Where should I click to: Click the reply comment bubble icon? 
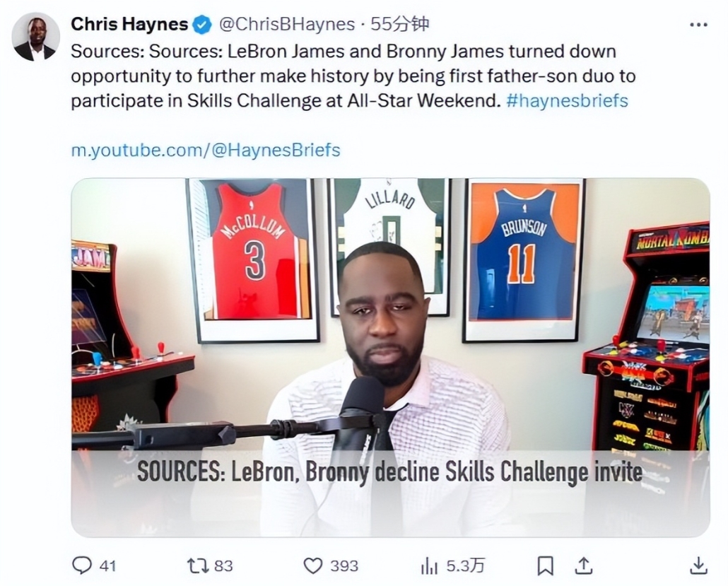(x=82, y=566)
